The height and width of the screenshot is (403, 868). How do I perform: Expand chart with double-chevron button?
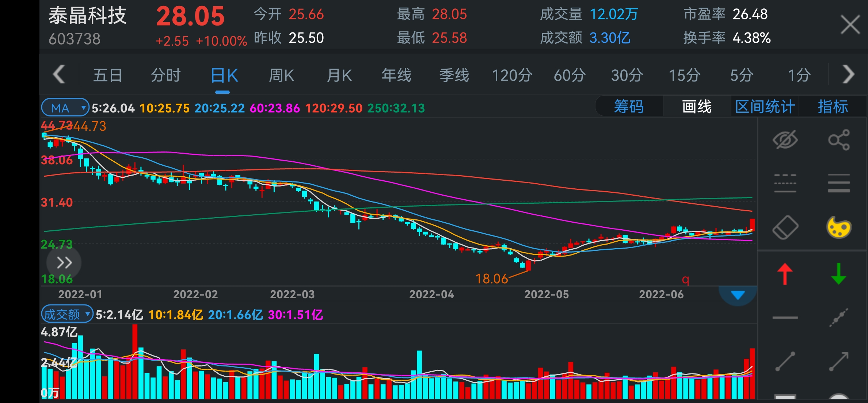tap(64, 263)
